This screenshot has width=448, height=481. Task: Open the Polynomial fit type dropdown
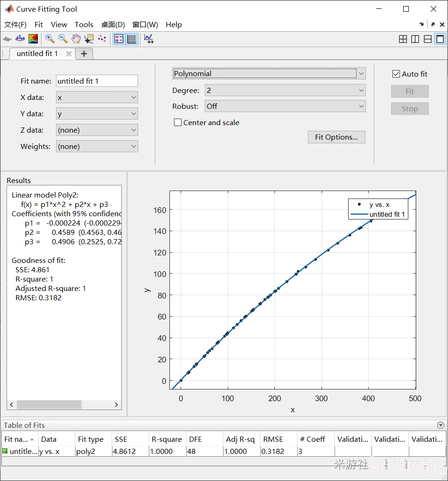click(269, 74)
